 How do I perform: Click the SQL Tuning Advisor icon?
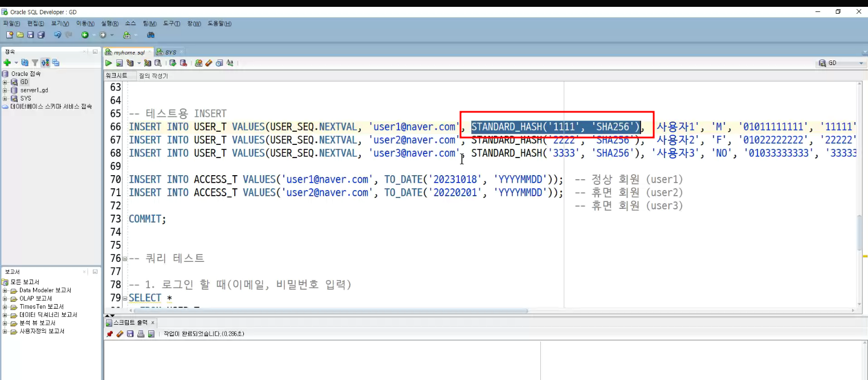(158, 63)
